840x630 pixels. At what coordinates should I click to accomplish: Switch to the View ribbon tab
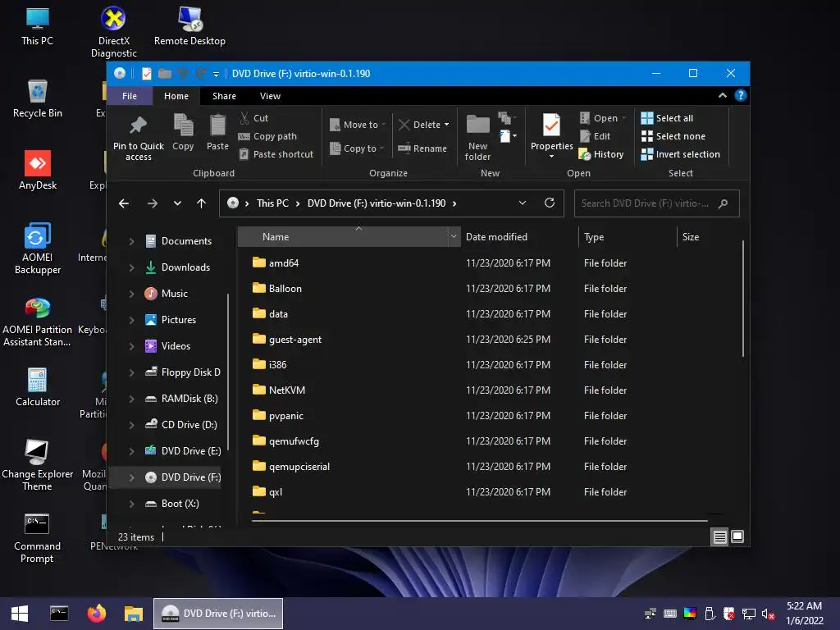pos(270,96)
